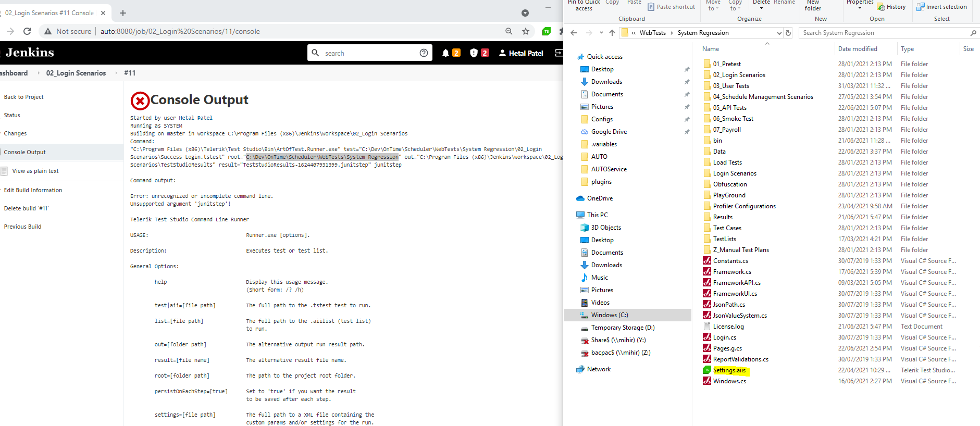The width and height of the screenshot is (980, 426).
Task: Open the Jenkins security warnings shield
Action: pos(474,53)
